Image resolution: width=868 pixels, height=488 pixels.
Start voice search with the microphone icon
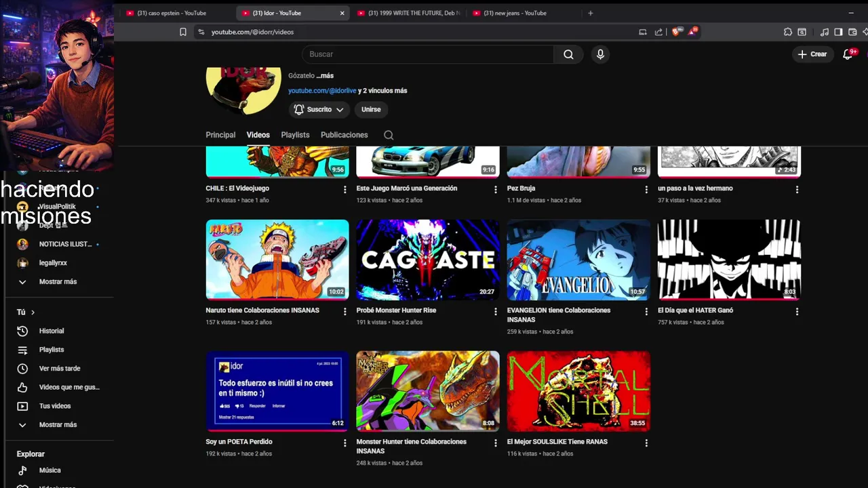tap(600, 54)
